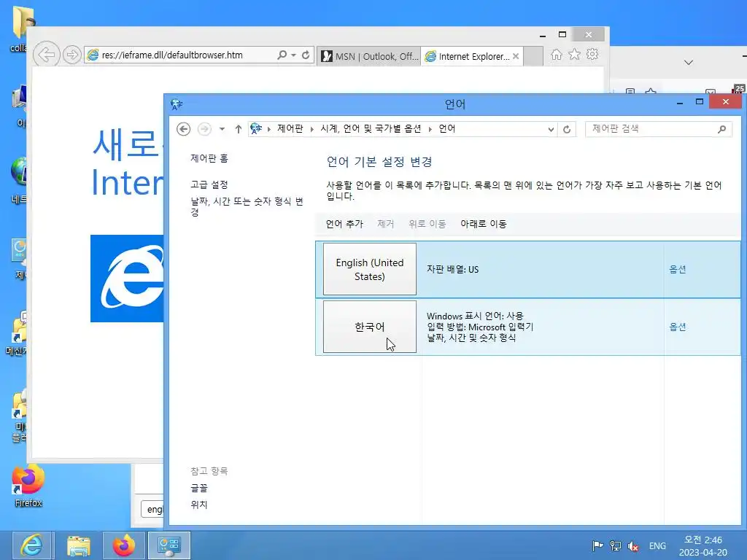Expand the IE address bar autocomplete dropdown
Screen dimensions: 747x560
click(293, 55)
